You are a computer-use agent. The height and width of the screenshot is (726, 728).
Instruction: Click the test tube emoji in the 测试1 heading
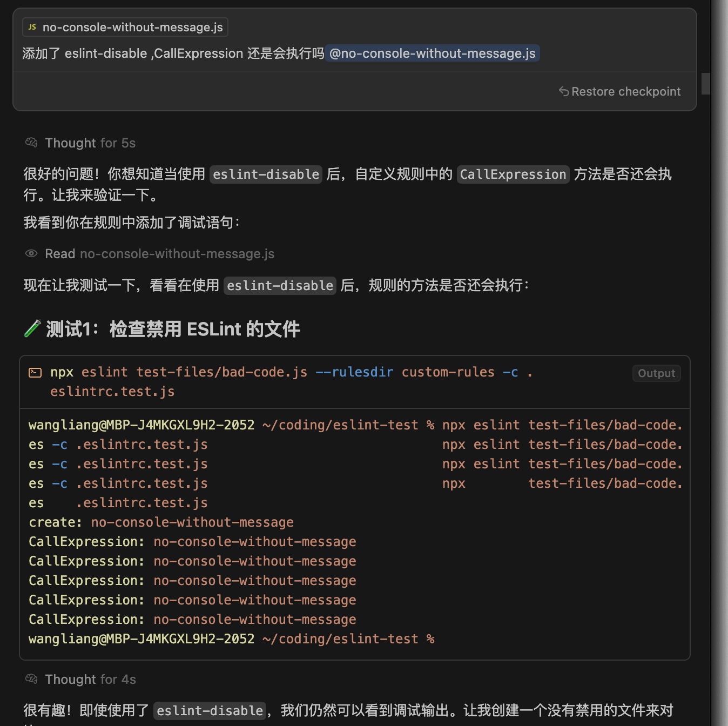tap(32, 328)
